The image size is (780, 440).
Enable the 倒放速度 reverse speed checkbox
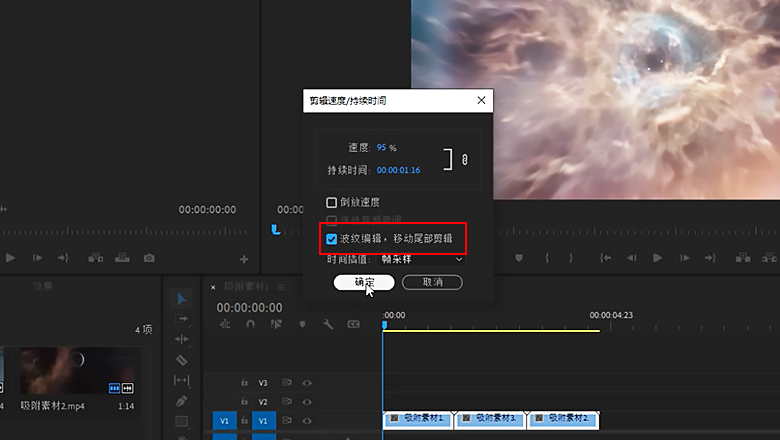tap(332, 203)
